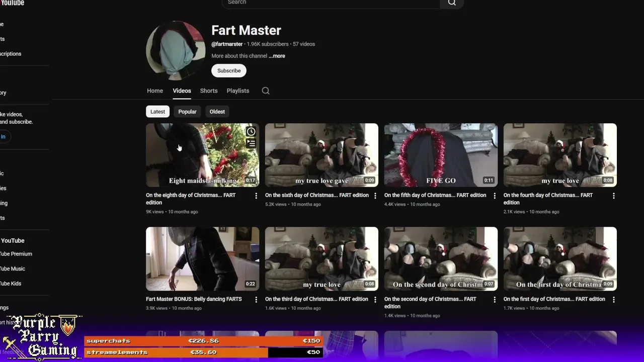
Task: Expand channel description with ...more
Action: click(277, 56)
